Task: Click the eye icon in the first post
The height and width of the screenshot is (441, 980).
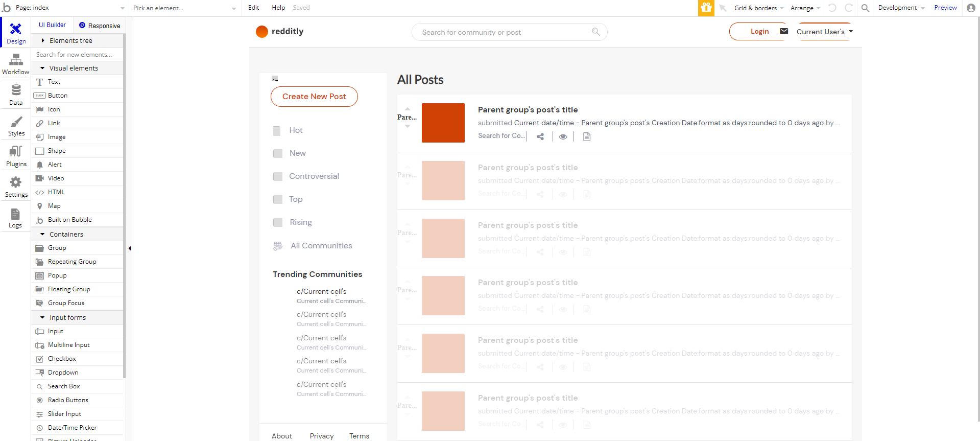Action: (x=563, y=136)
